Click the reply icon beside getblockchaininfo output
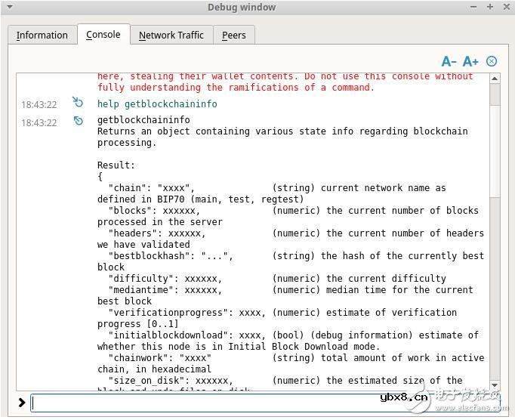 [x=78, y=121]
